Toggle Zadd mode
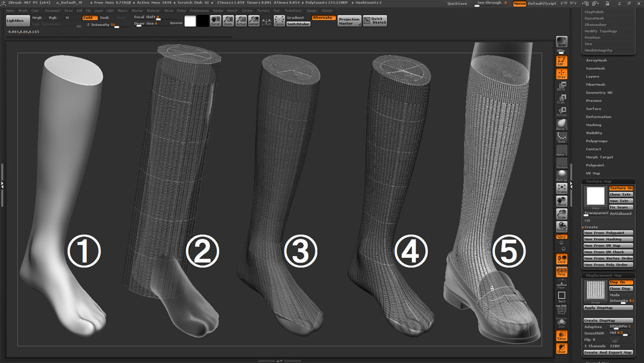This screenshot has width=644, height=363. [89, 18]
